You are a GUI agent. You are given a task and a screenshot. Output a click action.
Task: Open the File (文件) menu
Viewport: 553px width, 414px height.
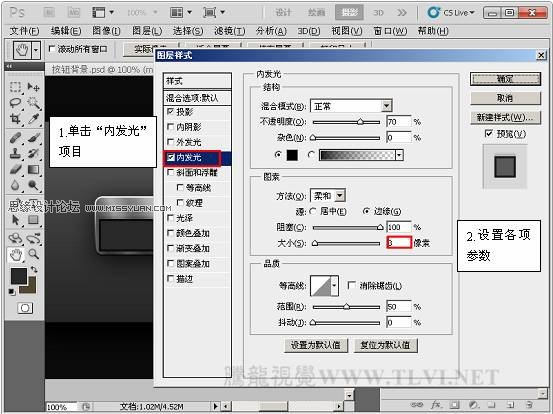[x=24, y=31]
